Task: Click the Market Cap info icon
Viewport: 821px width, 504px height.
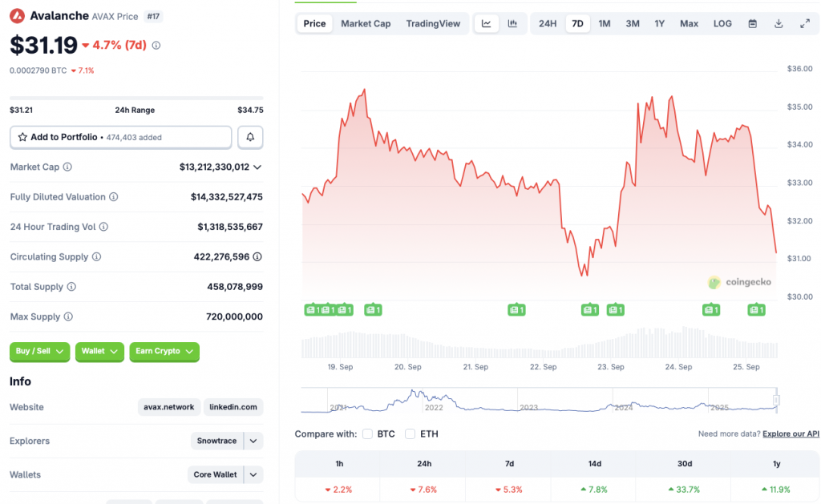Action: click(67, 167)
